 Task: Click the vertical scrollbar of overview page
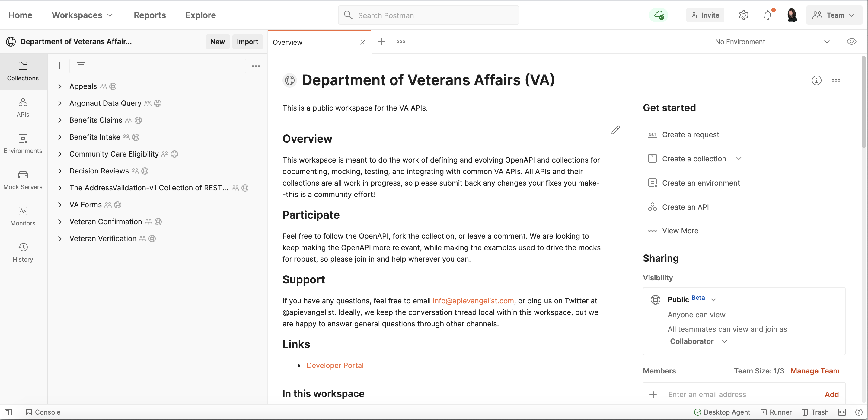[x=863, y=101]
